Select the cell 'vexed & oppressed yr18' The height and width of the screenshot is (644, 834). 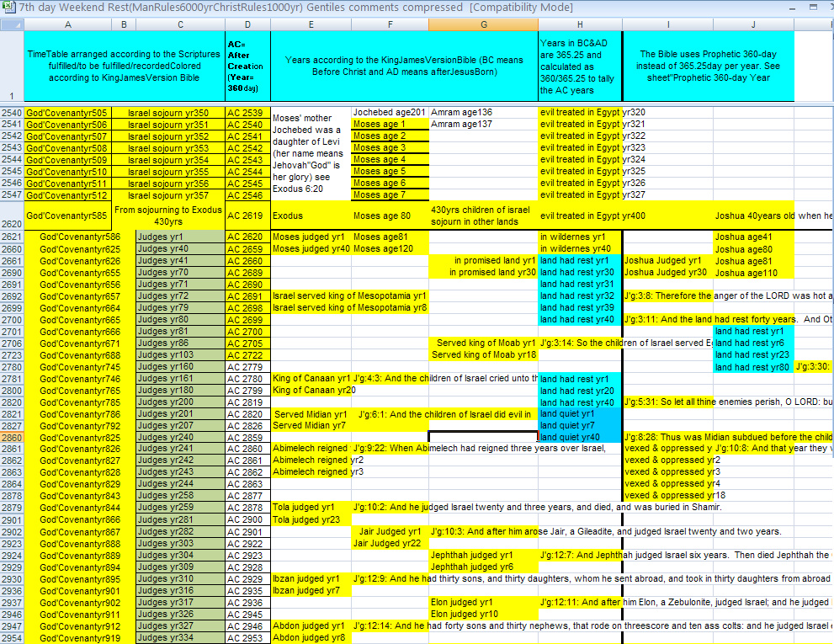point(668,495)
